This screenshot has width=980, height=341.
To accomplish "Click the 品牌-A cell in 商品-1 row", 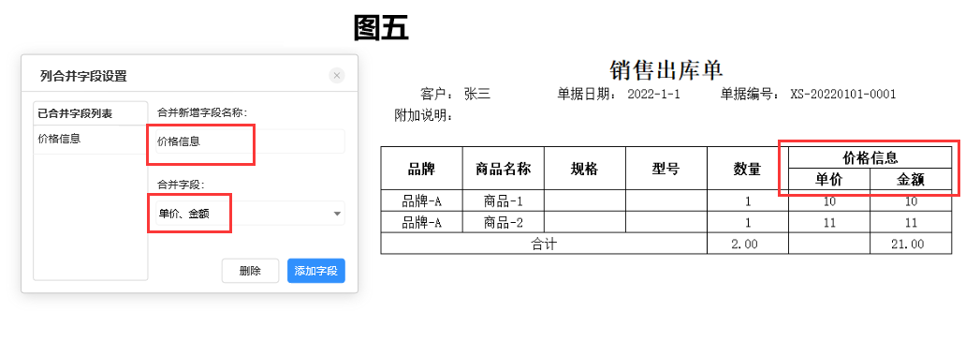I will 421,200.
